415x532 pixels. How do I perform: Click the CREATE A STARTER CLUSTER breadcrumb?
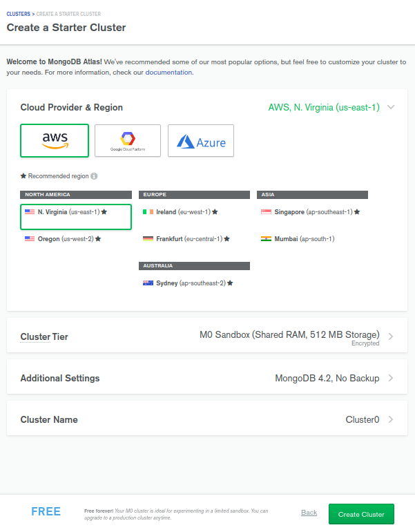point(68,14)
